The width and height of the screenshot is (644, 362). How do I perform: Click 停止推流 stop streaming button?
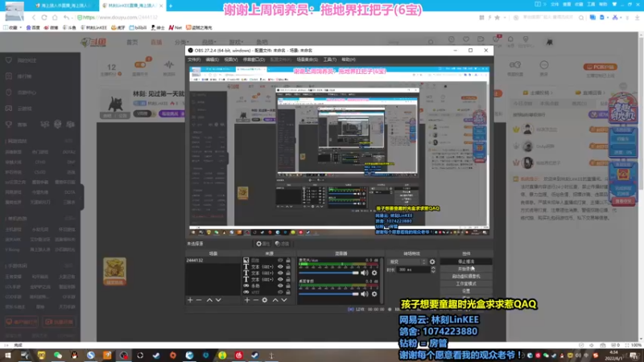466,261
